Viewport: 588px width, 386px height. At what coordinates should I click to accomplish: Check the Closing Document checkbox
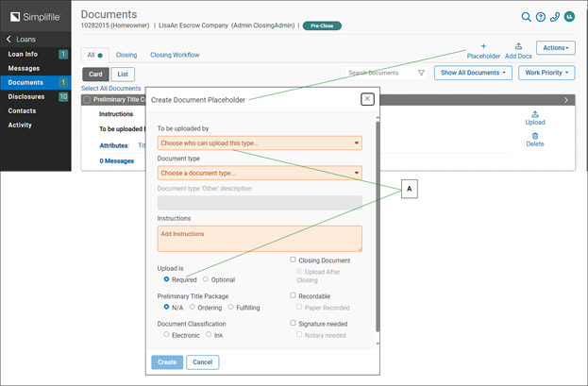[x=293, y=260]
